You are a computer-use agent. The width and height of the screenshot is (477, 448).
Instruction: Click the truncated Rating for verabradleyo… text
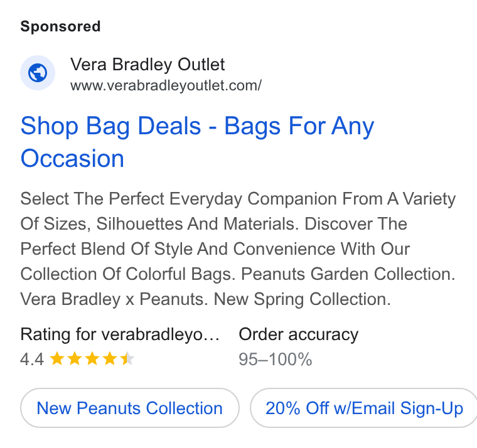120,334
